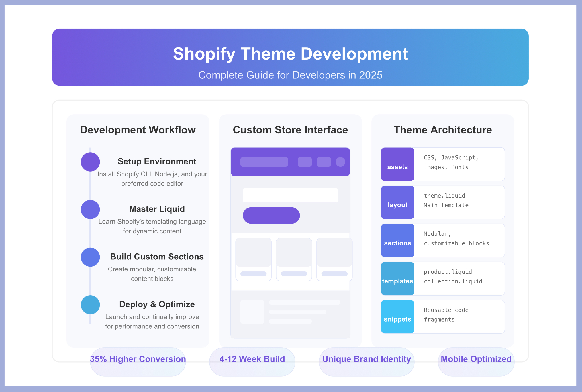Click the Development Workflow title

[x=138, y=130]
